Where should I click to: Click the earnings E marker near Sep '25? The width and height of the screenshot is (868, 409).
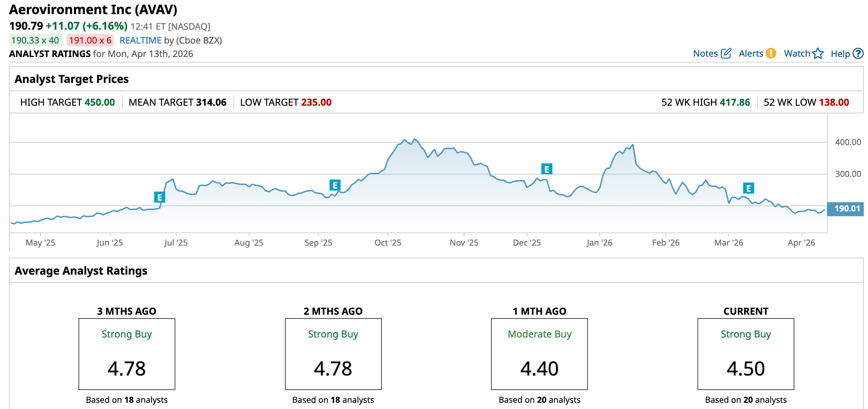pos(335,185)
